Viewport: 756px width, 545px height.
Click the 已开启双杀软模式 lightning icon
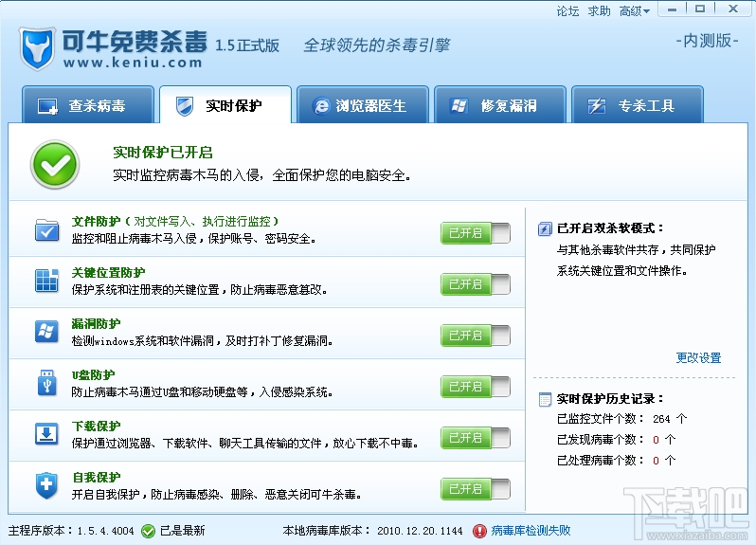545,228
